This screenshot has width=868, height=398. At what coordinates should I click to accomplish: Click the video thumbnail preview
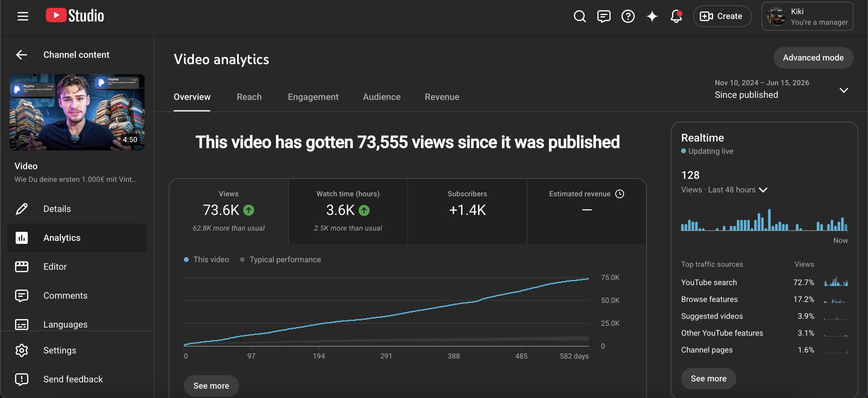(x=77, y=112)
